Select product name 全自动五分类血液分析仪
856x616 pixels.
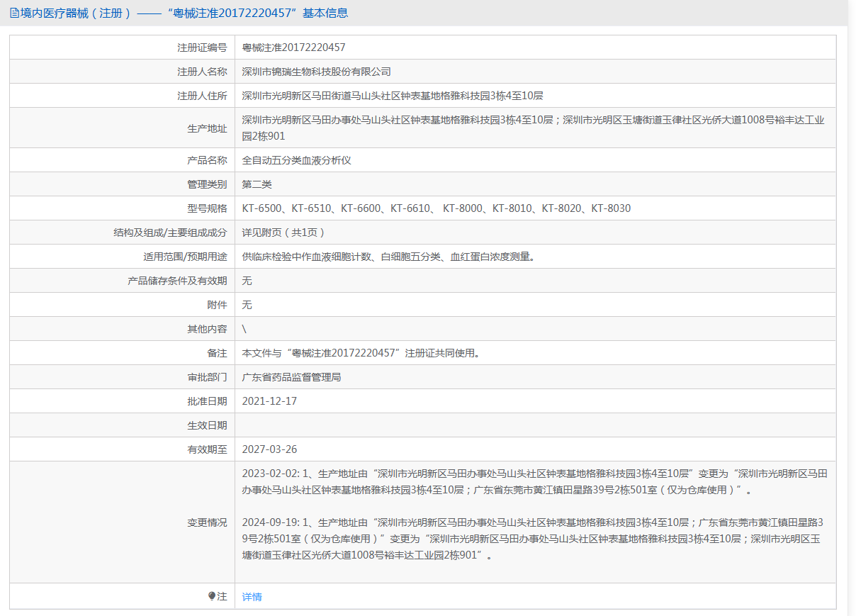tap(297, 160)
